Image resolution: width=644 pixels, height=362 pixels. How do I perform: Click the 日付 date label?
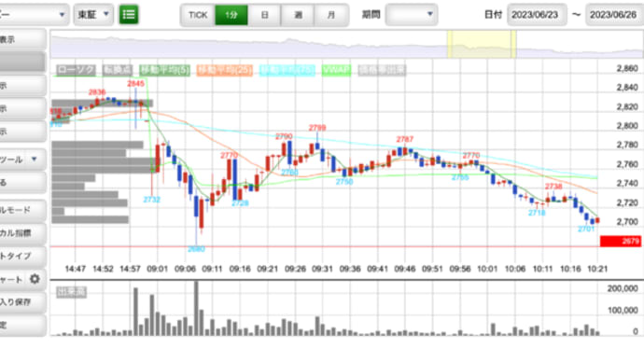pos(493,15)
